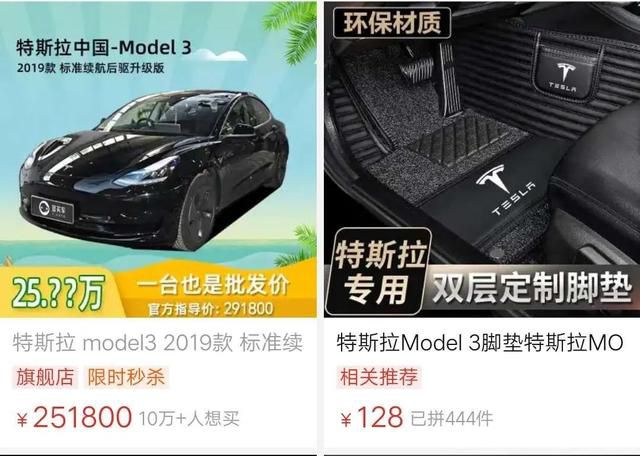Select the 限时秒杀 tag

(x=126, y=377)
